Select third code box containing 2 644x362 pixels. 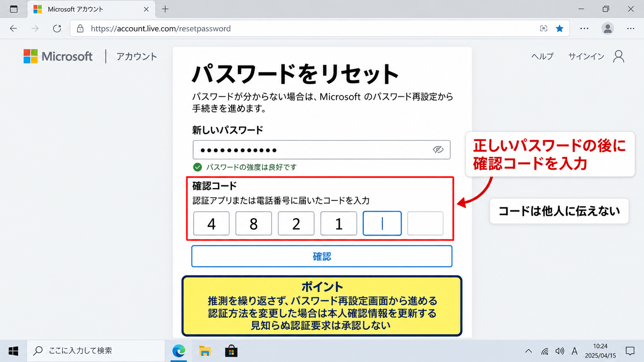pos(296,224)
